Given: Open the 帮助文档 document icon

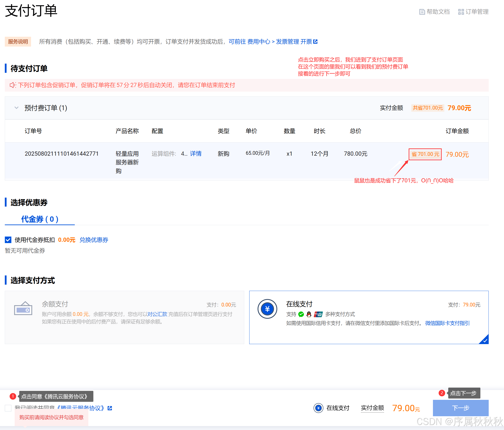Looking at the screenshot, I should pyautogui.click(x=422, y=12).
